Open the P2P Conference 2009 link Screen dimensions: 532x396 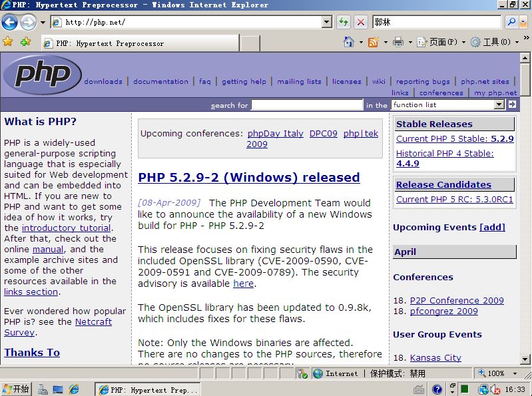click(457, 300)
